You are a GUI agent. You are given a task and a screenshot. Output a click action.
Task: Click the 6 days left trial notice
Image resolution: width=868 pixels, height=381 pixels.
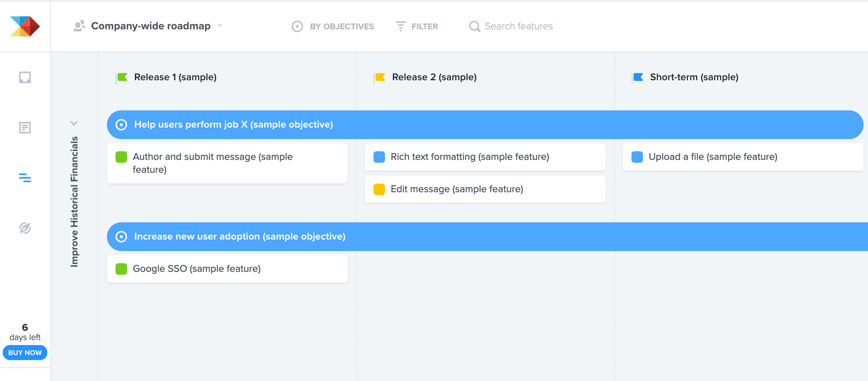point(25,332)
